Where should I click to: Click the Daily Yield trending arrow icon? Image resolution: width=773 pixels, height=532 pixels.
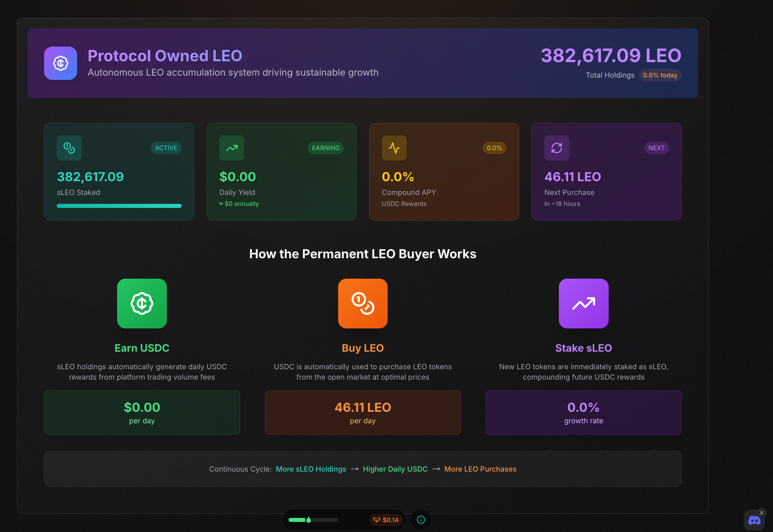click(x=232, y=148)
